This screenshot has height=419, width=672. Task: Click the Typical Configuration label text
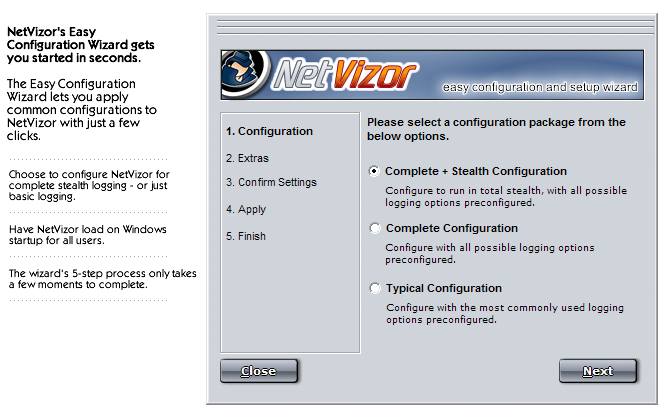pyautogui.click(x=444, y=288)
